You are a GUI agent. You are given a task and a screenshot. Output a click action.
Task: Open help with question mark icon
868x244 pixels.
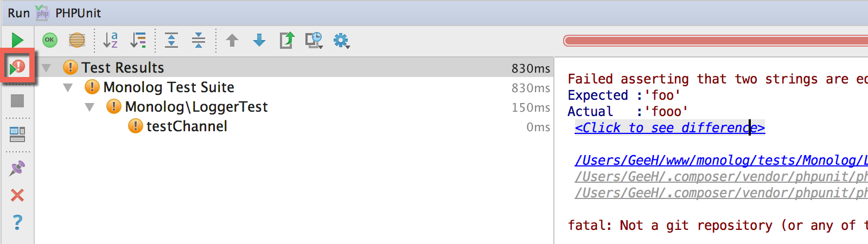tap(17, 222)
